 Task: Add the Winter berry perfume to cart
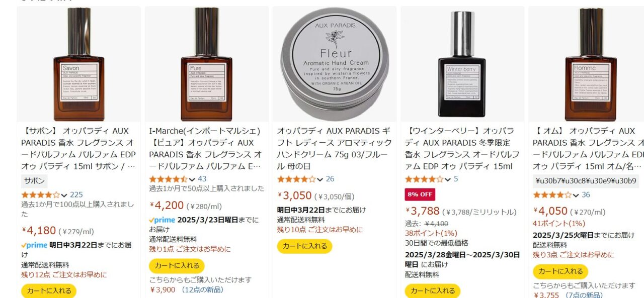pos(433,290)
